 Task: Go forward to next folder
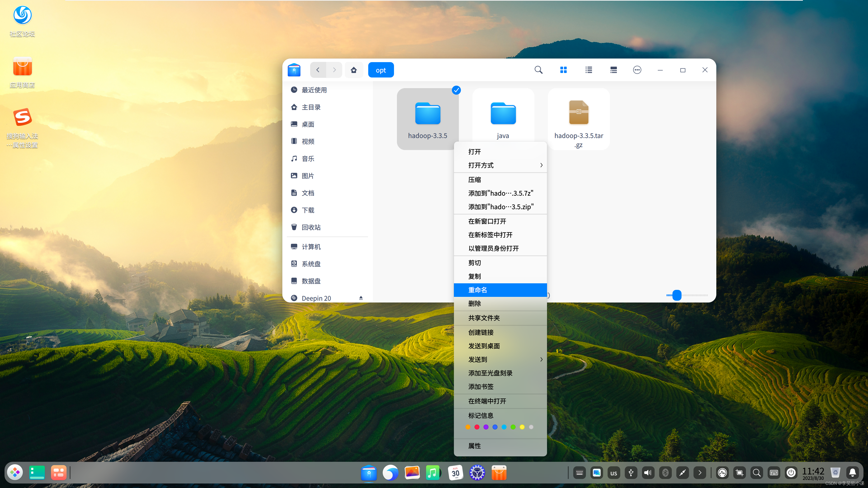click(x=334, y=70)
